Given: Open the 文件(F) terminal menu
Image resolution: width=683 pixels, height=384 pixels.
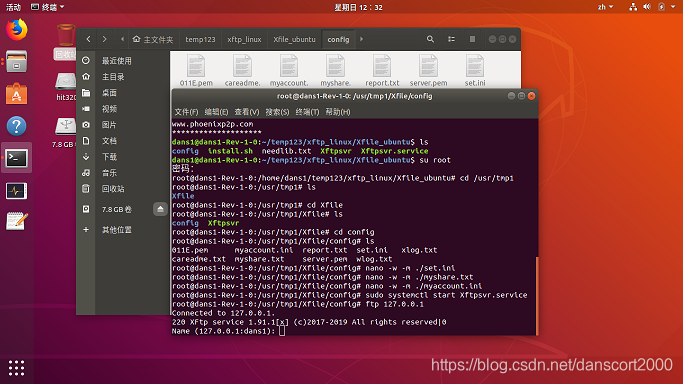Looking at the screenshot, I should coord(186,112).
